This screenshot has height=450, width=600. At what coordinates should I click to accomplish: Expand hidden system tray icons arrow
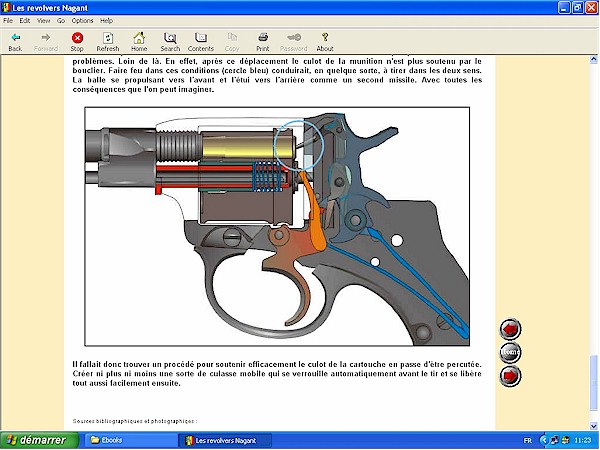click(543, 441)
